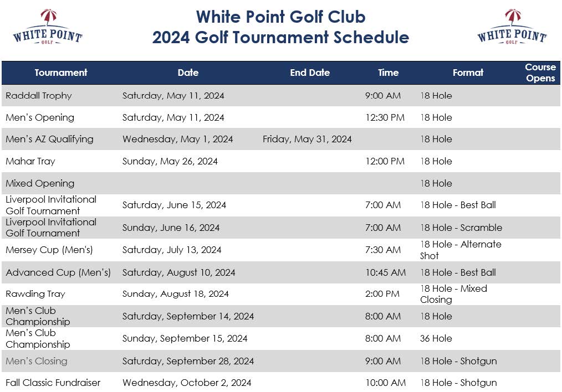The image size is (562, 392).
Task: Select the Fall Classic Fundraiser row name
Action: (53, 383)
